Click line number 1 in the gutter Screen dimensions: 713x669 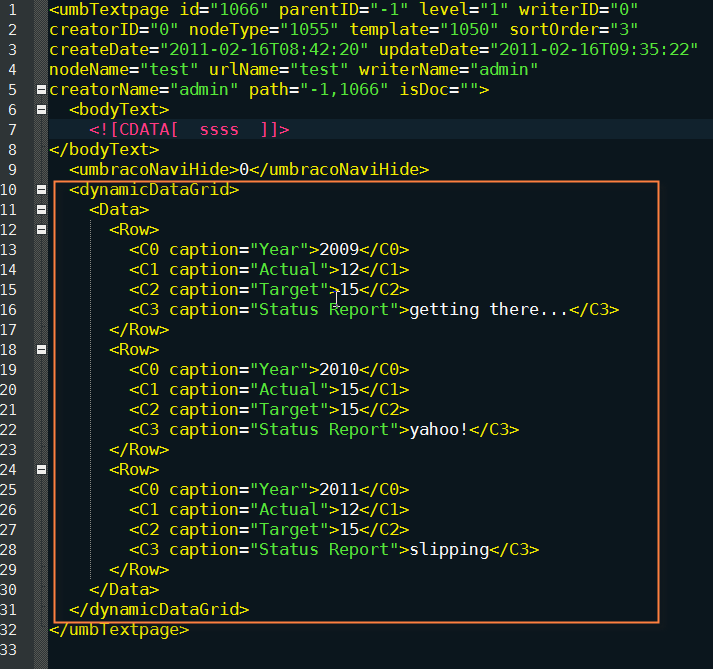point(12,10)
